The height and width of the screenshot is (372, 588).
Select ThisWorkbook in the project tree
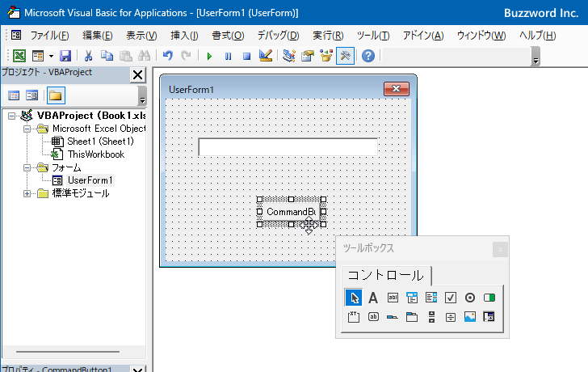pyautogui.click(x=95, y=154)
